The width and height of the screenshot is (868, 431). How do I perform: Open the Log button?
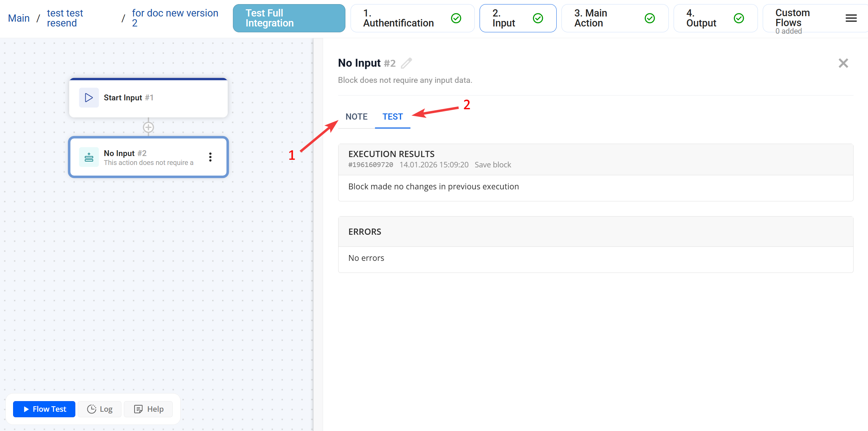(x=100, y=409)
